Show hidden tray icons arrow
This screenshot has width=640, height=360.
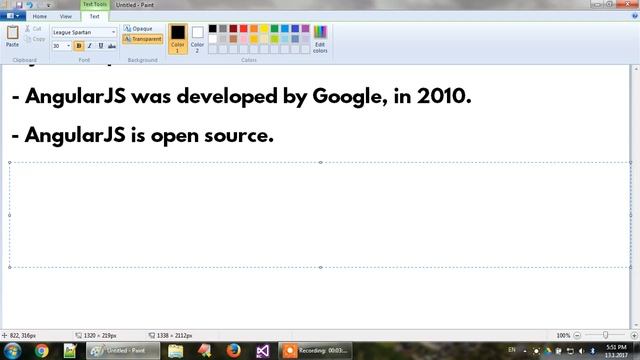click(525, 351)
